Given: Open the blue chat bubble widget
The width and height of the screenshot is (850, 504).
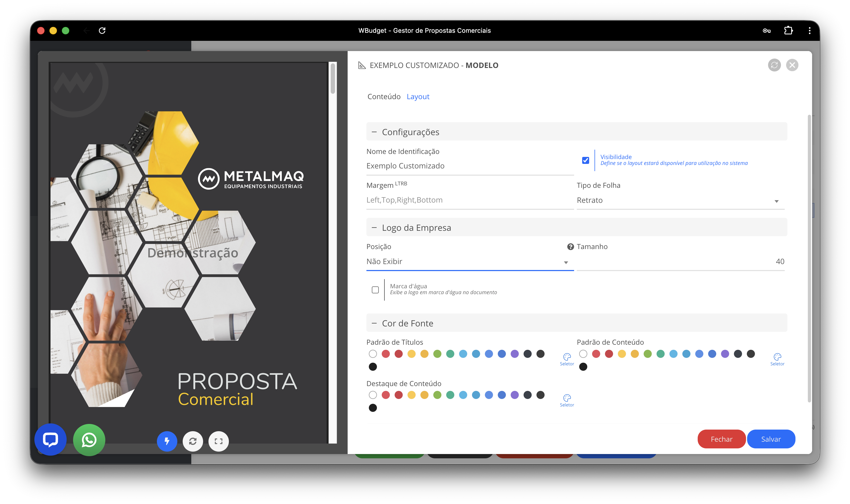Looking at the screenshot, I should pos(50,439).
